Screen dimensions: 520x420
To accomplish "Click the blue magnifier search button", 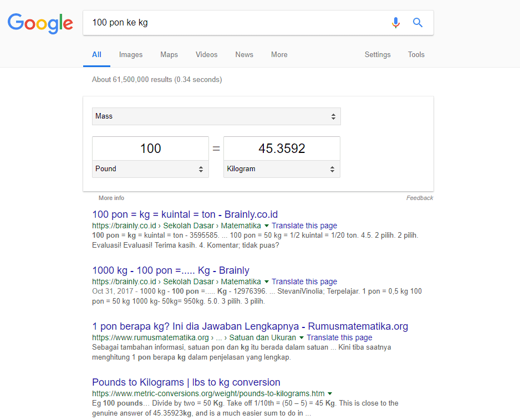I will click(417, 23).
